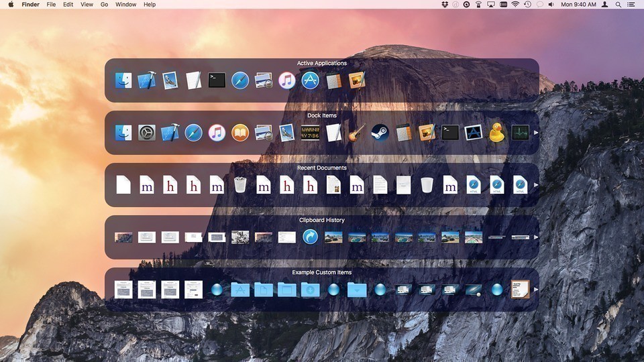The width and height of the screenshot is (644, 362).
Task: Open the Console warning icon in Dock Items
Action: [x=310, y=133]
